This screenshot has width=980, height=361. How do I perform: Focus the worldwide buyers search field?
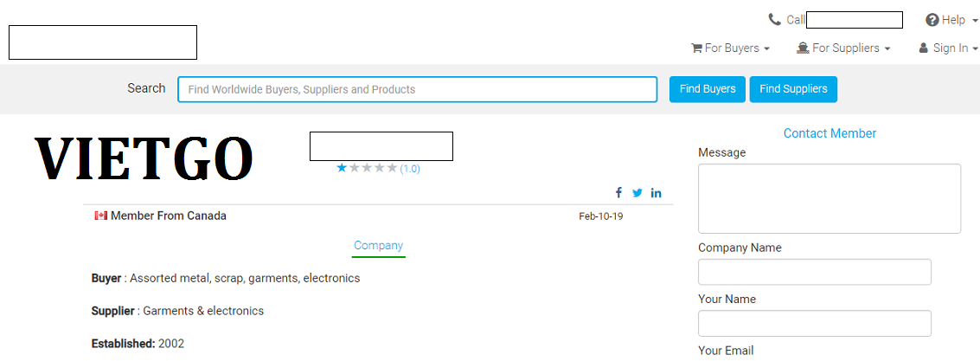point(418,89)
